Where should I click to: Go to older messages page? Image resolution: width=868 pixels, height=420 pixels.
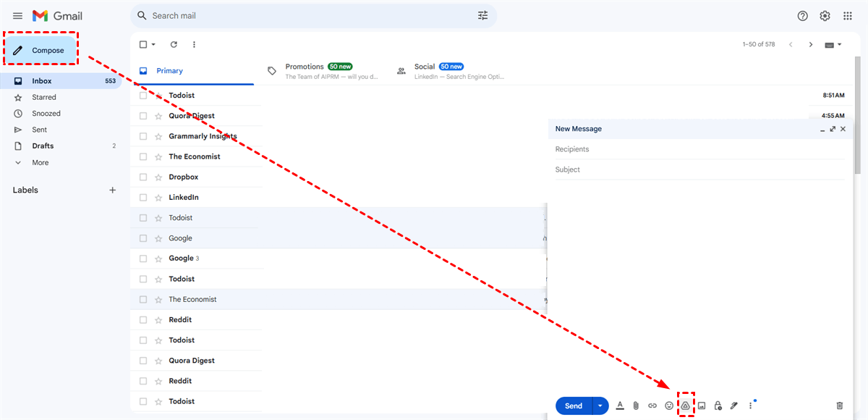click(x=811, y=44)
